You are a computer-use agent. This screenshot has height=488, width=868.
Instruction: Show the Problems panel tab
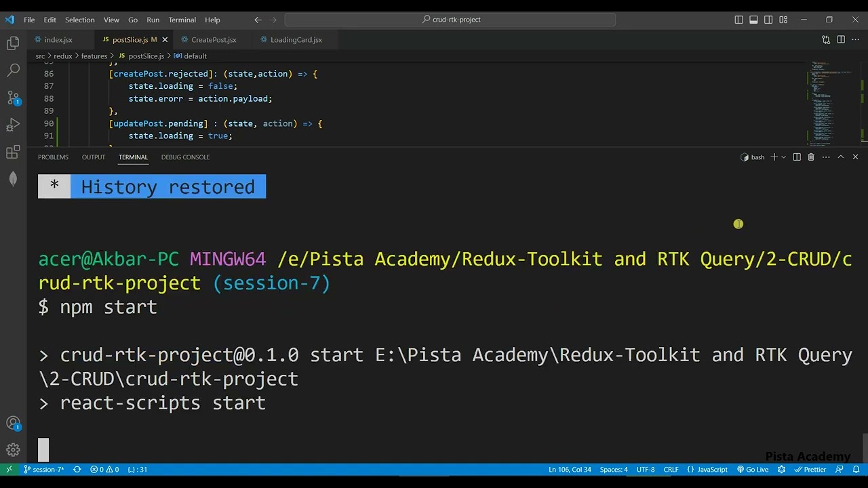[x=53, y=157]
